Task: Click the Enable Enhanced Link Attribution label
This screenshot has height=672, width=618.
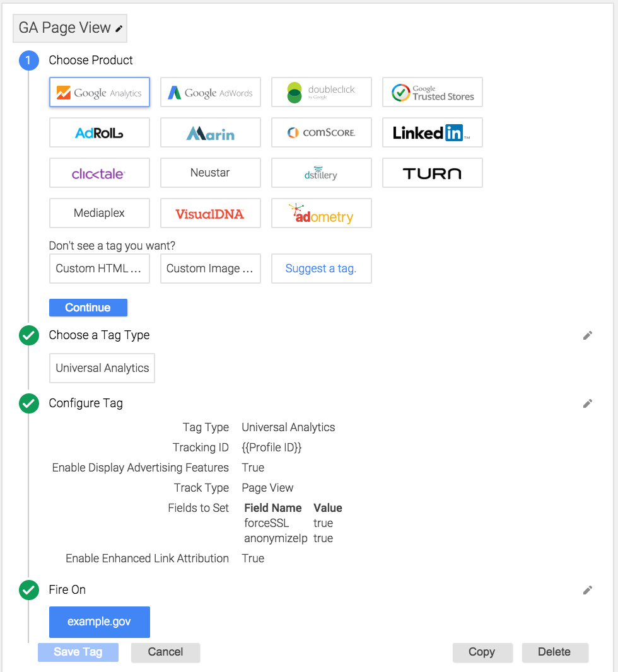Action: pyautogui.click(x=147, y=559)
